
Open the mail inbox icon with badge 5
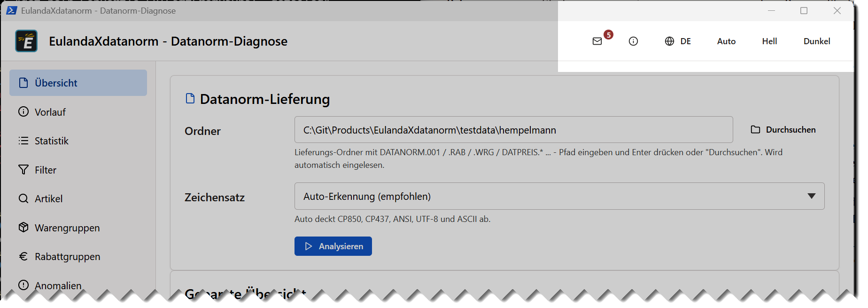click(597, 41)
